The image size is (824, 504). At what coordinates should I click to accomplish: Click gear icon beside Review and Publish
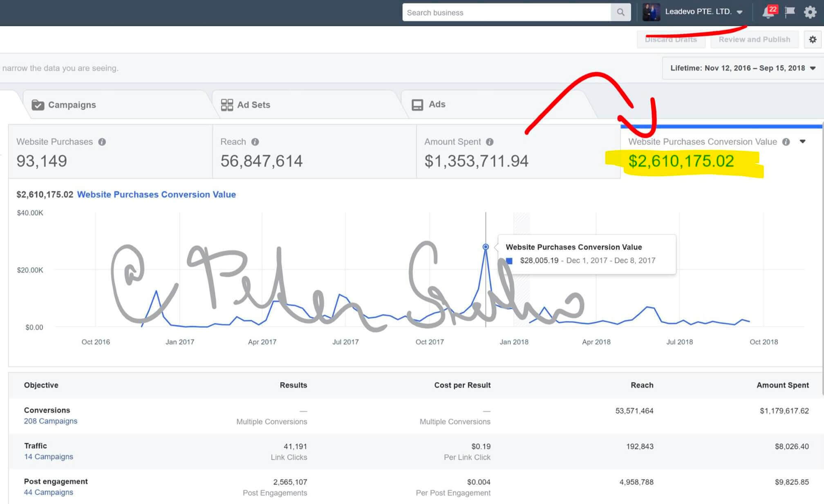point(813,40)
